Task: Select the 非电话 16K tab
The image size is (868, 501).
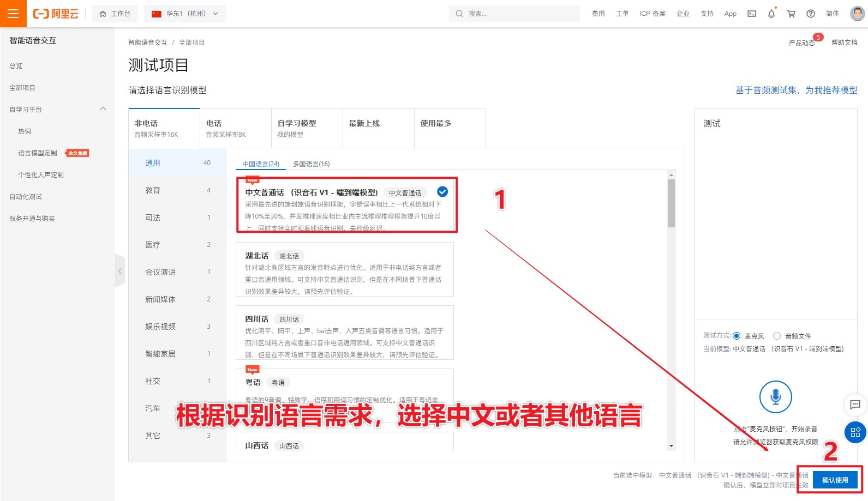Action: click(164, 128)
